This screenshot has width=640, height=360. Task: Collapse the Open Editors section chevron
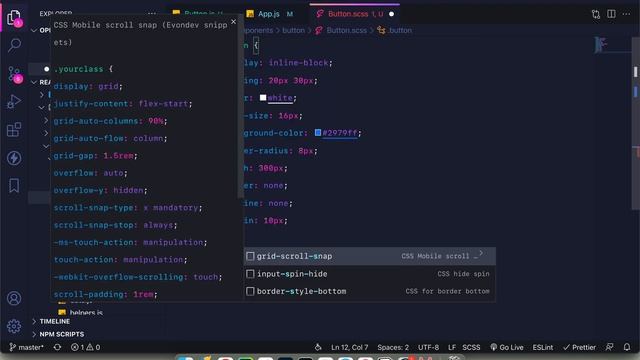[34, 31]
